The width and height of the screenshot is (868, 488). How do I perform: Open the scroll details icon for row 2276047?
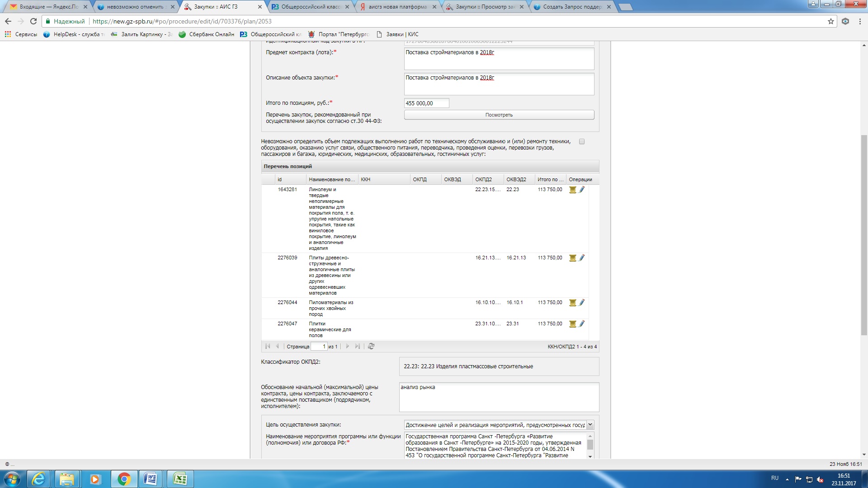pos(572,324)
